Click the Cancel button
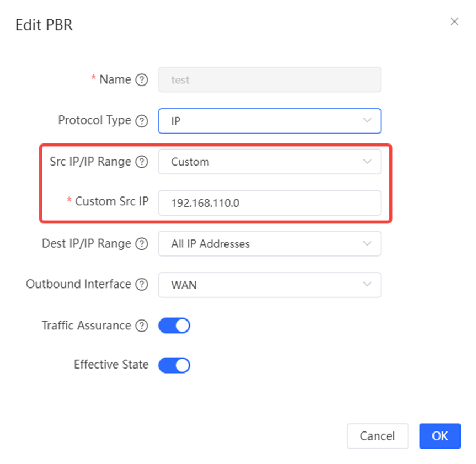 [377, 436]
